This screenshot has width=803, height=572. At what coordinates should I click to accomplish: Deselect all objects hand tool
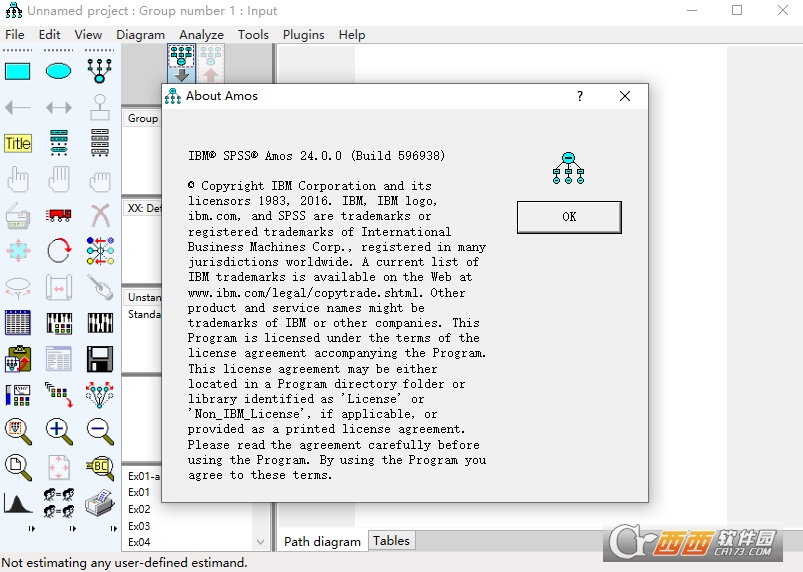point(99,180)
